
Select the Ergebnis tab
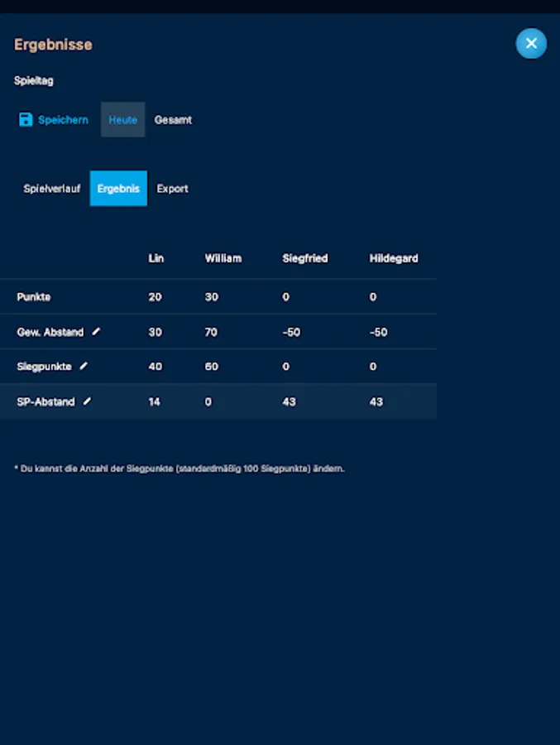[x=118, y=189]
